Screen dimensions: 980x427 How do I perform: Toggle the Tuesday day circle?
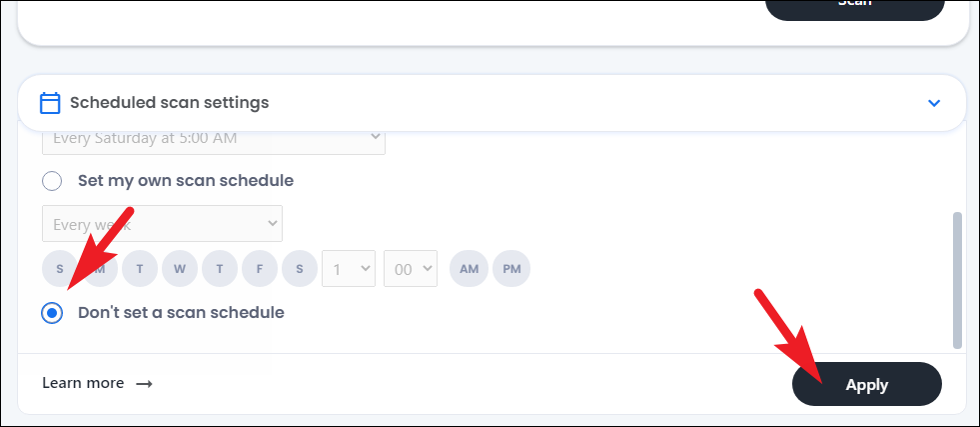pyautogui.click(x=140, y=268)
